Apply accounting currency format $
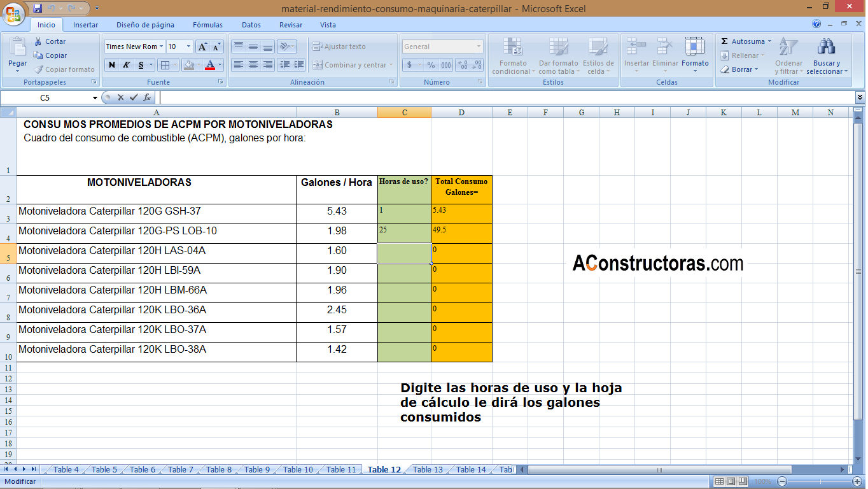 409,65
